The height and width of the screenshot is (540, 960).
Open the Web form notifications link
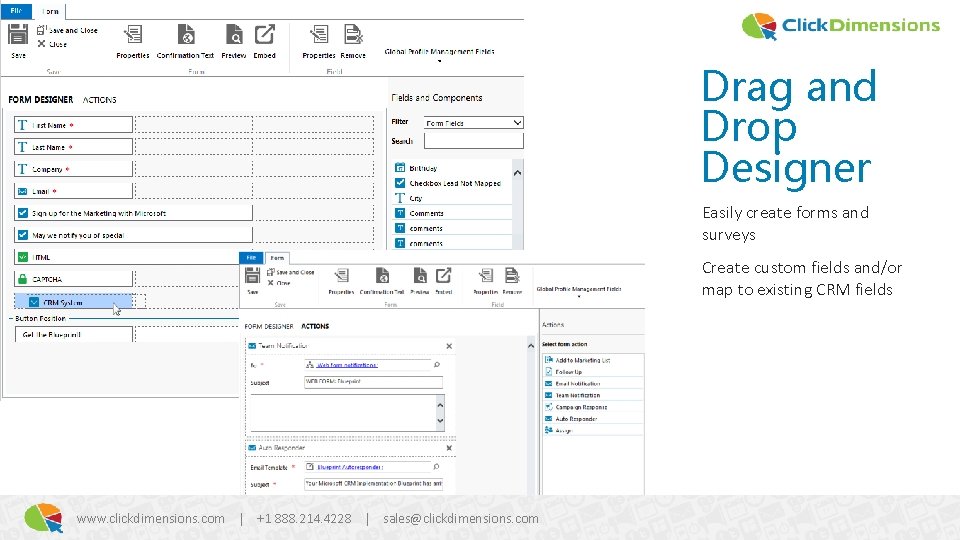pyautogui.click(x=347, y=365)
